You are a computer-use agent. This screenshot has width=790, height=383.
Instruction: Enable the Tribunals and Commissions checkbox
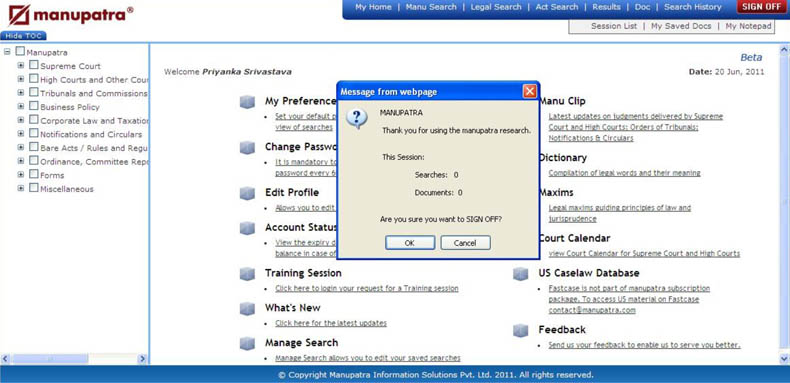point(33,92)
